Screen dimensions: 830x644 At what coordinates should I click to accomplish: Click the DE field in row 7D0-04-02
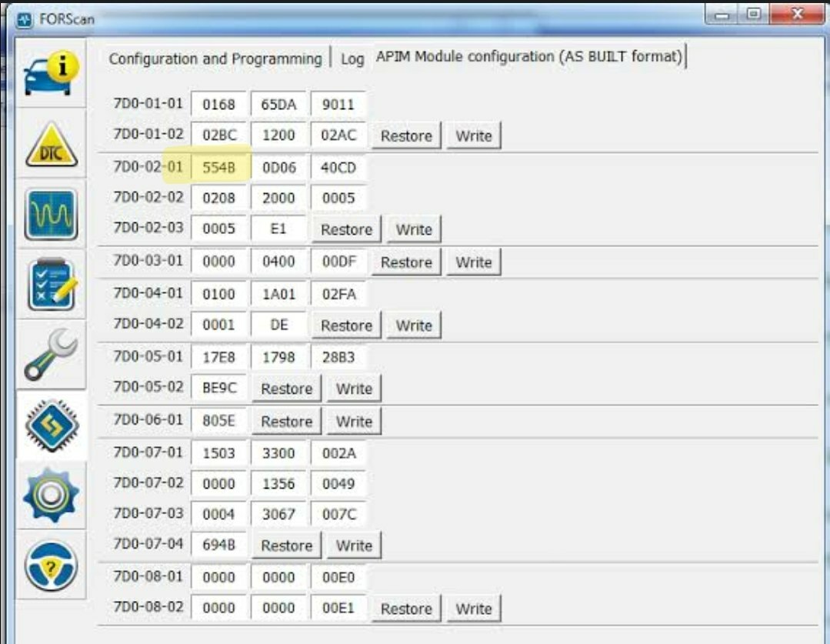click(278, 325)
